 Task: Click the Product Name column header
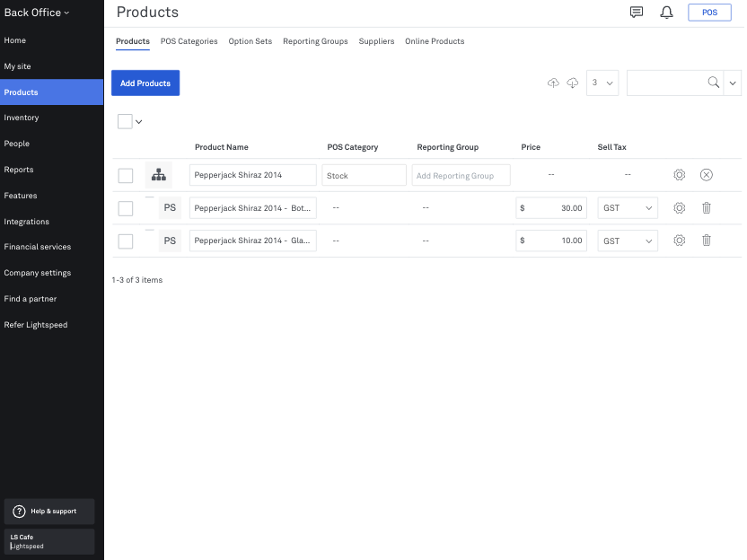point(222,147)
